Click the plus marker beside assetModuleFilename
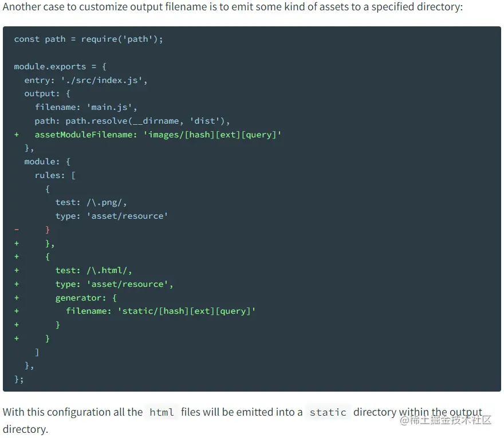 pos(17,135)
